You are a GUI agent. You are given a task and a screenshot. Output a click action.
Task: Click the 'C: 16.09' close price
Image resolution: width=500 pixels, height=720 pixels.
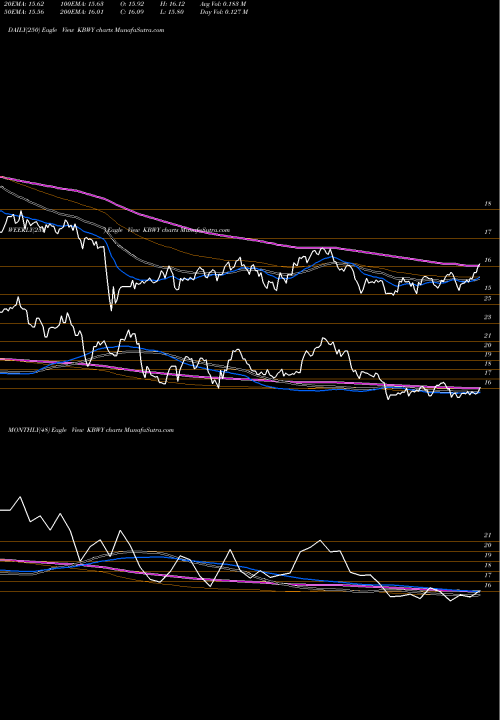133,12
